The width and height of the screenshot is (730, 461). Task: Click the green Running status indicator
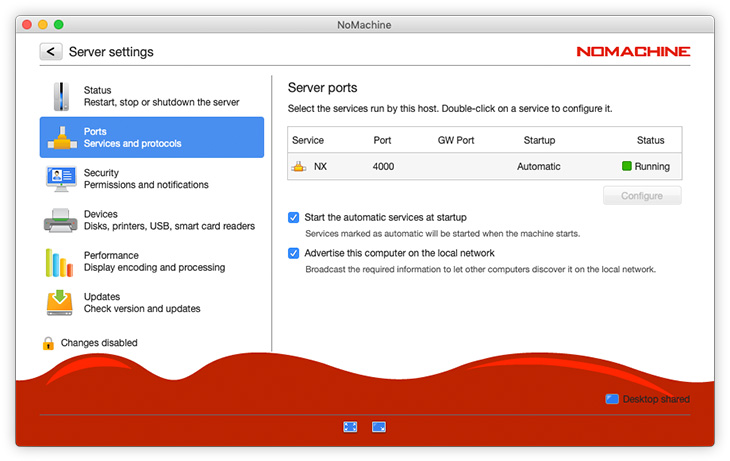tap(627, 167)
